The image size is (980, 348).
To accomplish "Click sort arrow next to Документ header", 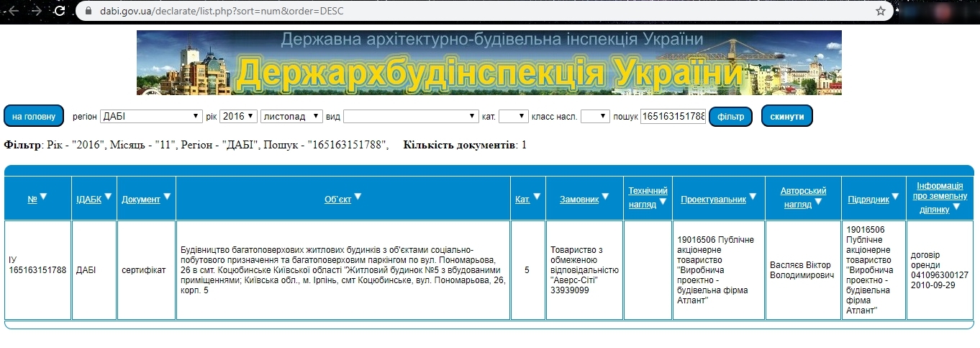I will click(167, 196).
